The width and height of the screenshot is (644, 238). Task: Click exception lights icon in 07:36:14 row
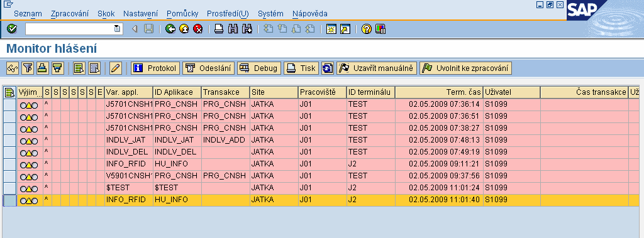coord(29,105)
